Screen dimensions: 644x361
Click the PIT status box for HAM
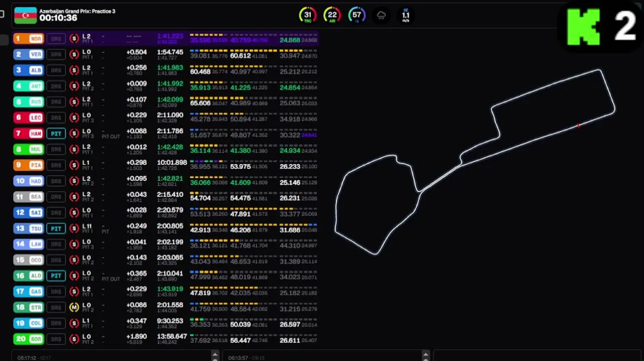tap(56, 133)
